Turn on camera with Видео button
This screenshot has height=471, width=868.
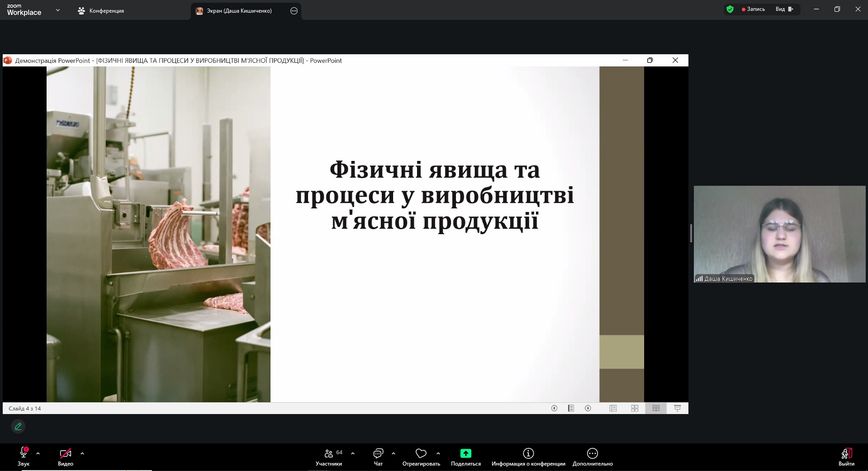(66, 457)
